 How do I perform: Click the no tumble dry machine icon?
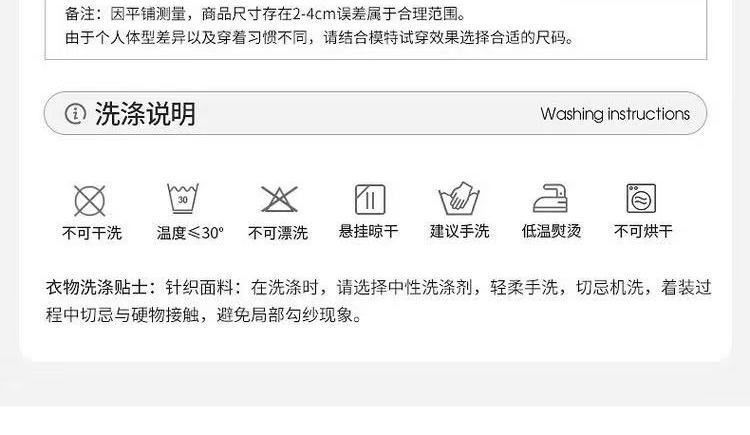(x=641, y=198)
